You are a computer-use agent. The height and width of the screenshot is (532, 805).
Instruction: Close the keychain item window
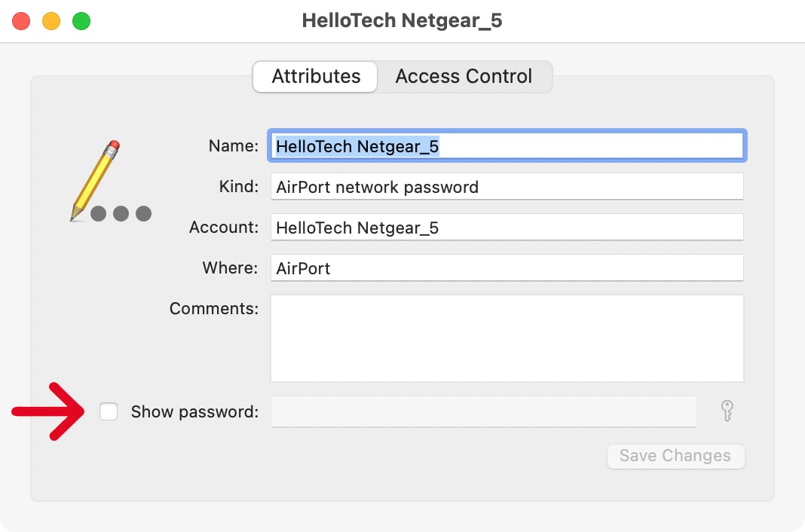point(21,21)
